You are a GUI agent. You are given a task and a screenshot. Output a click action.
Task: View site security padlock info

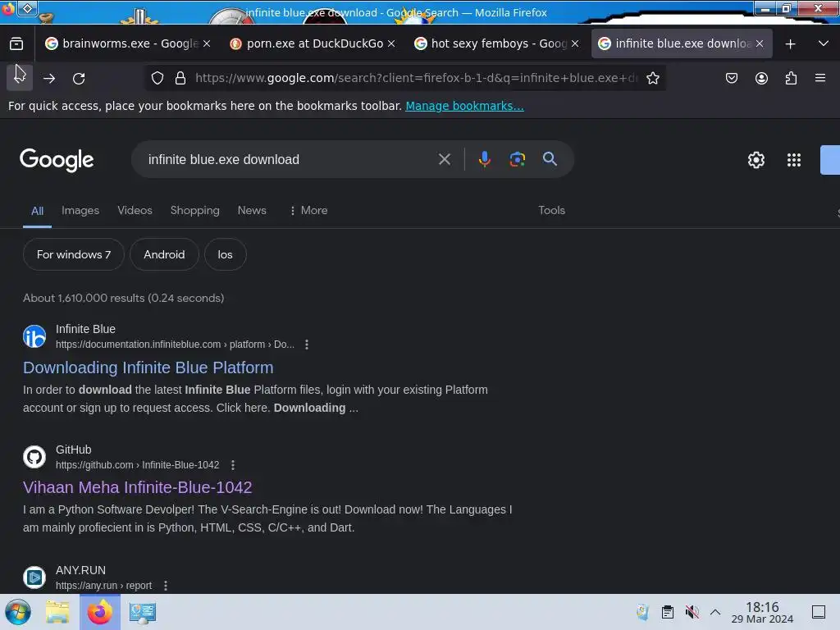tap(180, 78)
